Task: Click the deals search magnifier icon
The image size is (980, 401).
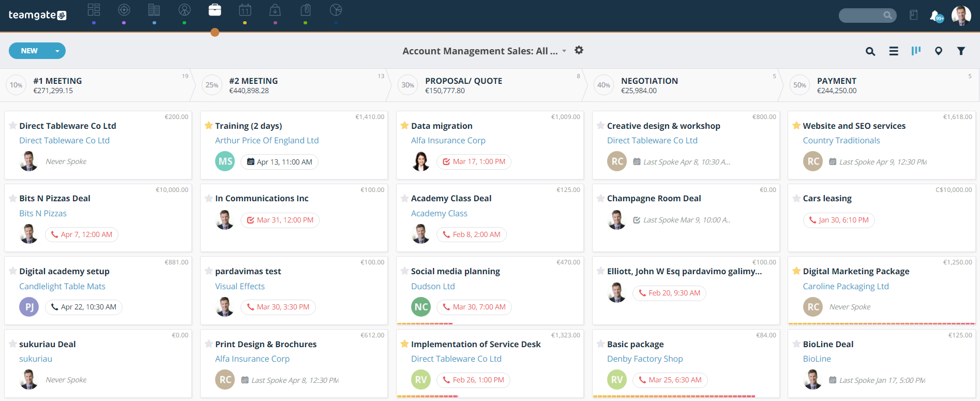Action: pyautogui.click(x=870, y=51)
